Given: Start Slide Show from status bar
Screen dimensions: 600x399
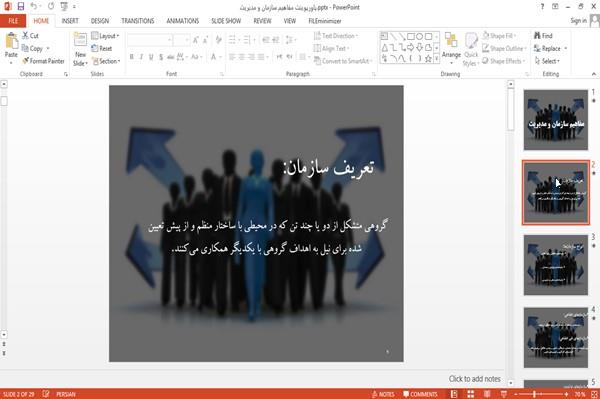Looking at the screenshot, I should 504,394.
